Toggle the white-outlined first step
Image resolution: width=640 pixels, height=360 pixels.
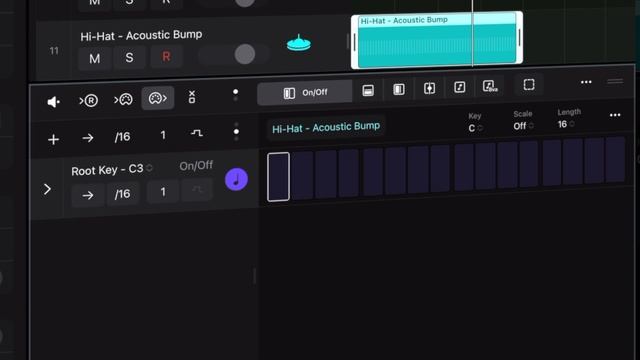pyautogui.click(x=278, y=177)
